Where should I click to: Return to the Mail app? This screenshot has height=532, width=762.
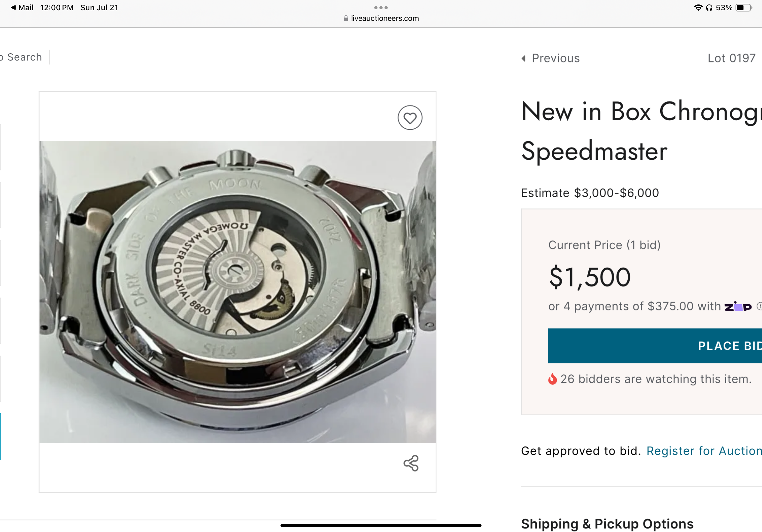click(x=22, y=8)
